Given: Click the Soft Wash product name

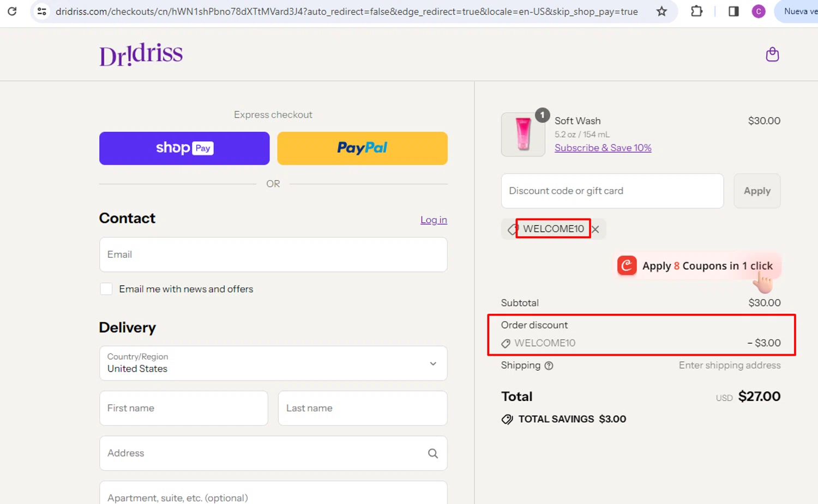Looking at the screenshot, I should tap(578, 120).
